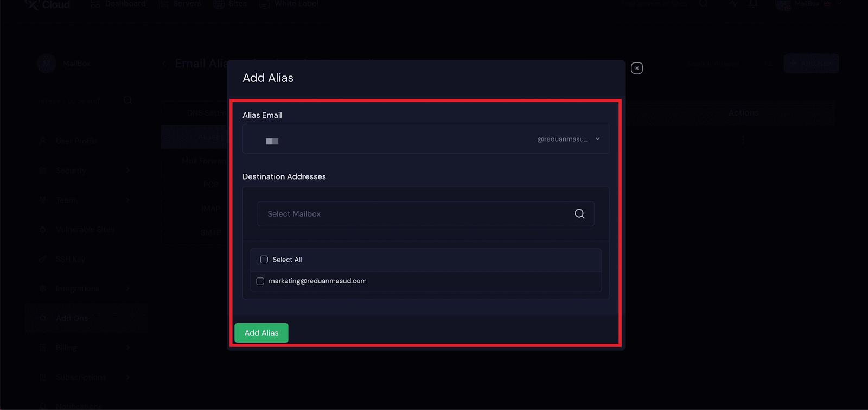Check the Select All checkbox
The width and height of the screenshot is (868, 410).
click(x=264, y=260)
